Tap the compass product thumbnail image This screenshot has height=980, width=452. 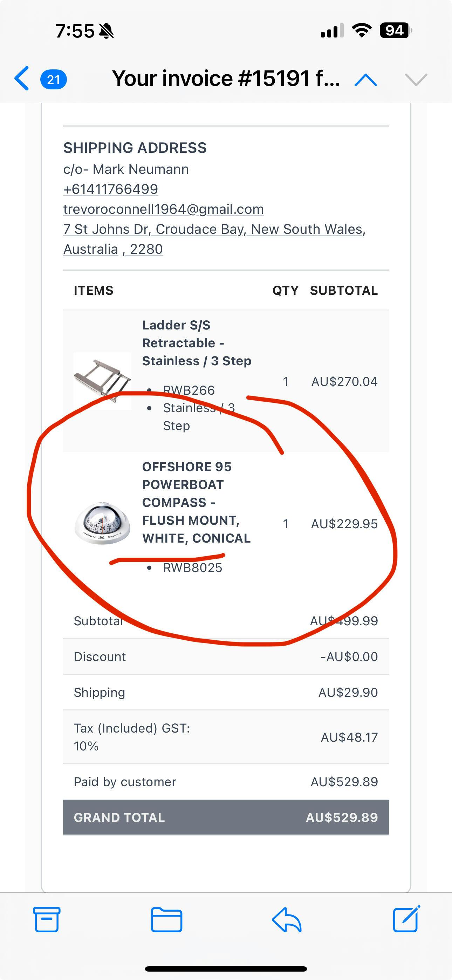click(102, 523)
